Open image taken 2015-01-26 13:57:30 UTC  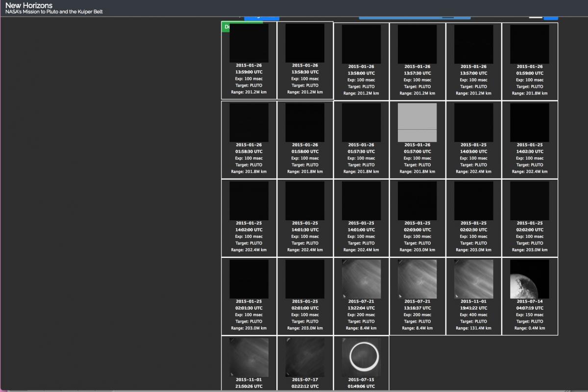417,45
